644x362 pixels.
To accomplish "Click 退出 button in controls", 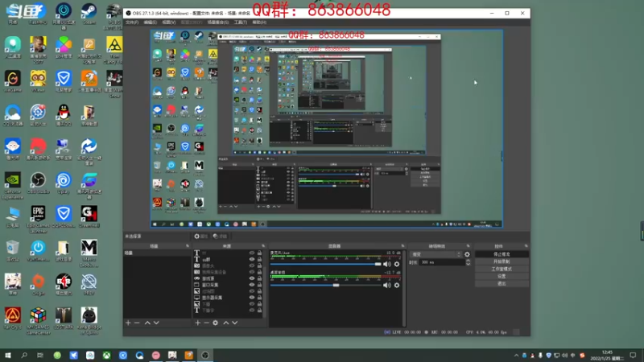I will tap(502, 284).
